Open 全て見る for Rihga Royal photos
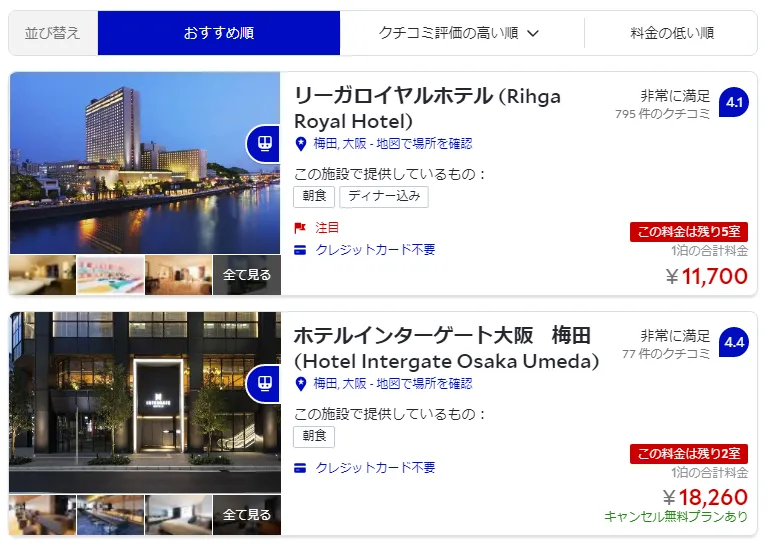Viewport: 772px width, 550px height. (247, 275)
